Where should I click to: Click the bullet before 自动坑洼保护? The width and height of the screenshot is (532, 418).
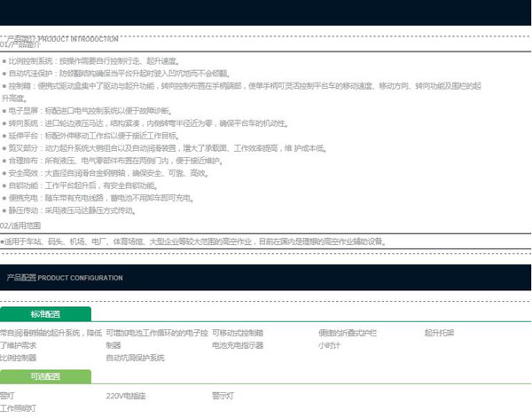point(4,74)
